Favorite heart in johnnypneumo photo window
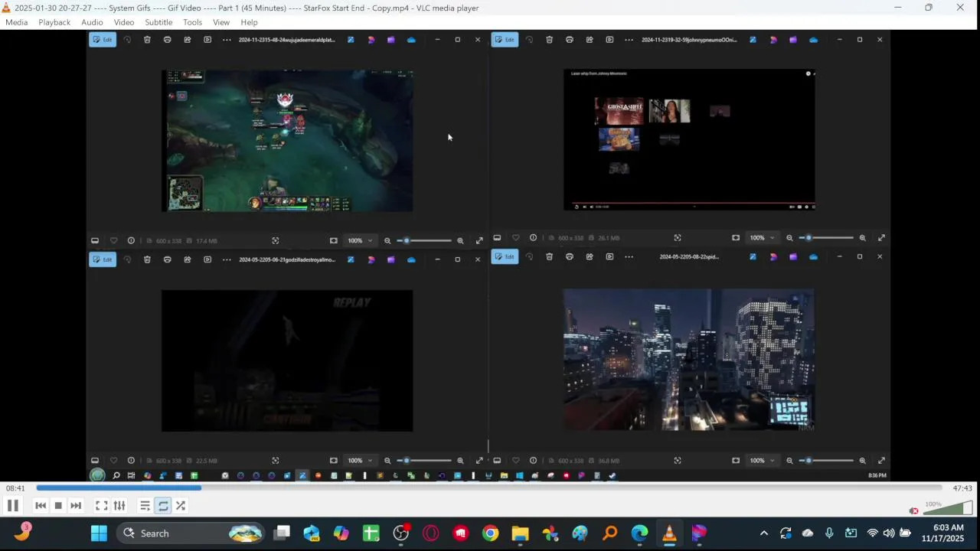 (516, 237)
